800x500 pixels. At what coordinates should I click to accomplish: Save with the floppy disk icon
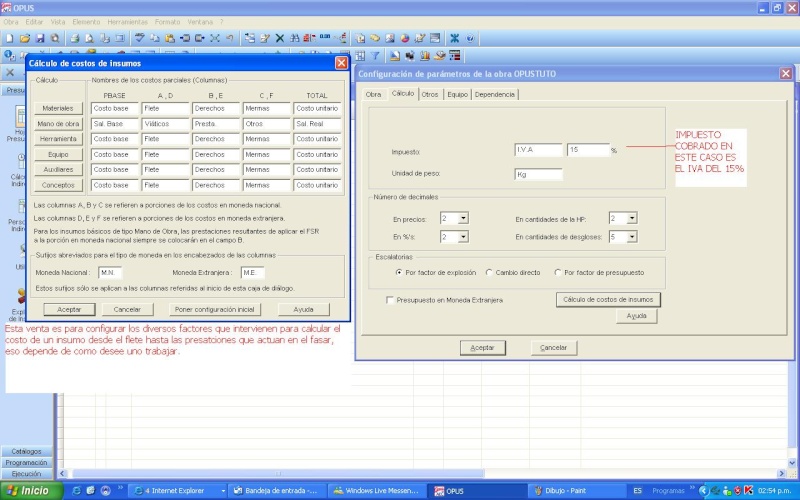40,38
